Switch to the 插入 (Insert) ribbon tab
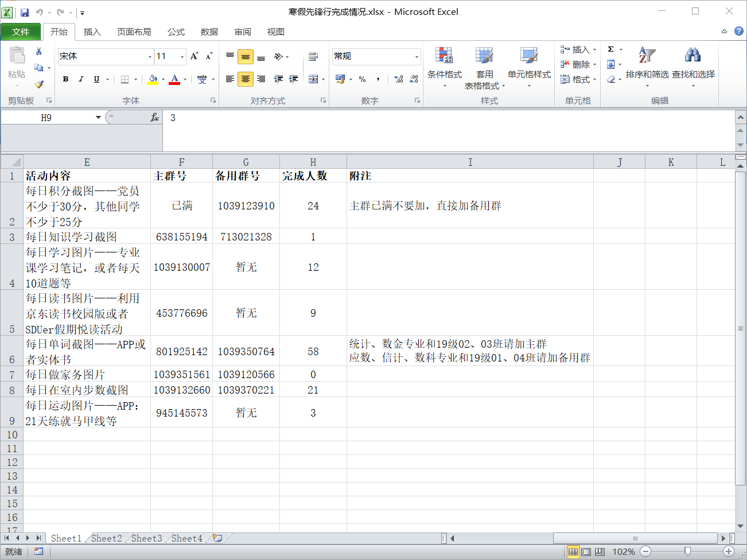Screen dimensions: 747x560 (92, 32)
